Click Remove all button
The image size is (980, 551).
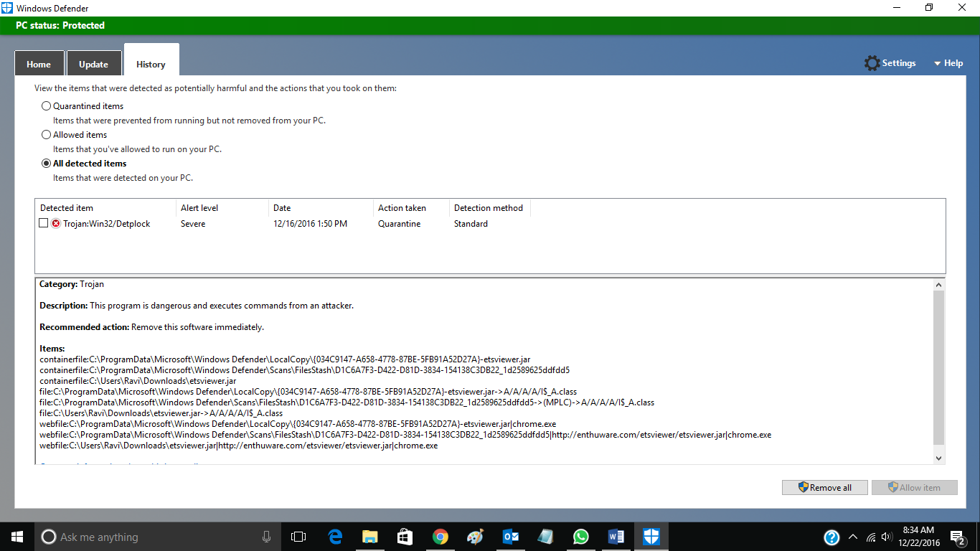coord(825,487)
